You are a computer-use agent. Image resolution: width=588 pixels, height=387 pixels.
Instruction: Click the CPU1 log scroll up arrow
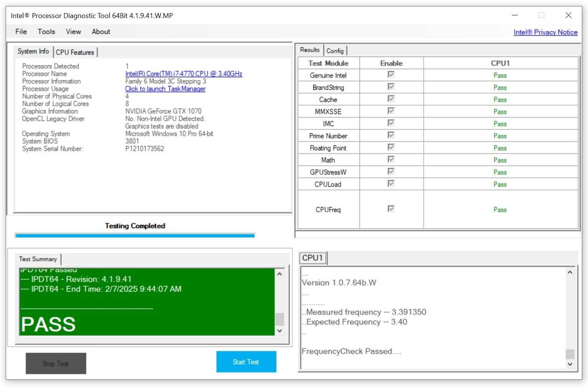pos(570,272)
